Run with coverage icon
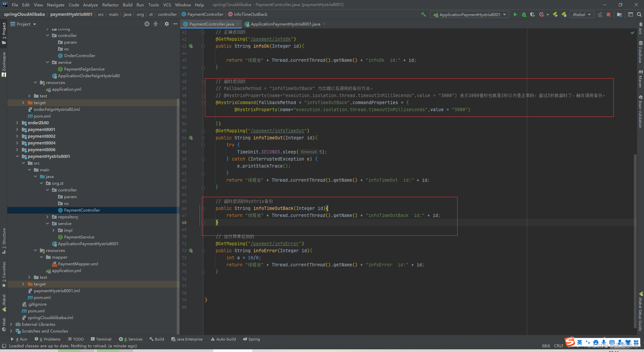644x352 pixels. (x=532, y=14)
